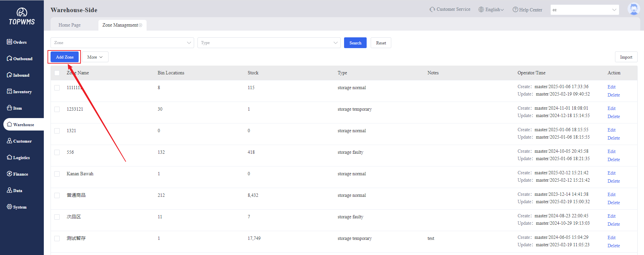
Task: Open the Outbound sidebar icon
Action: [9, 58]
